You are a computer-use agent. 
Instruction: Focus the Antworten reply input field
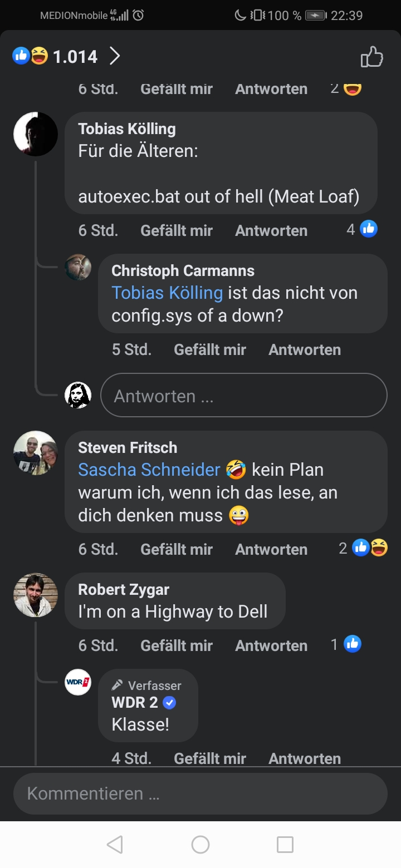(x=243, y=396)
